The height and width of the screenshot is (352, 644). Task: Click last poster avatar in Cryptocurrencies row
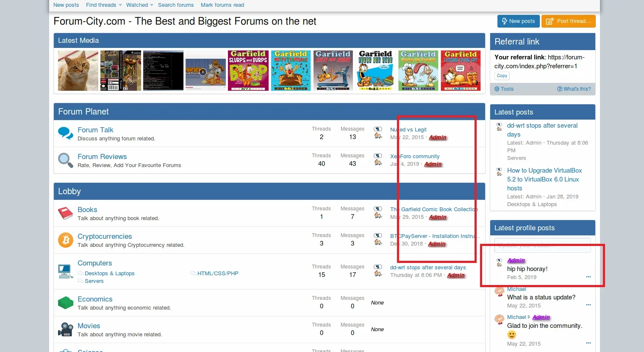378,239
